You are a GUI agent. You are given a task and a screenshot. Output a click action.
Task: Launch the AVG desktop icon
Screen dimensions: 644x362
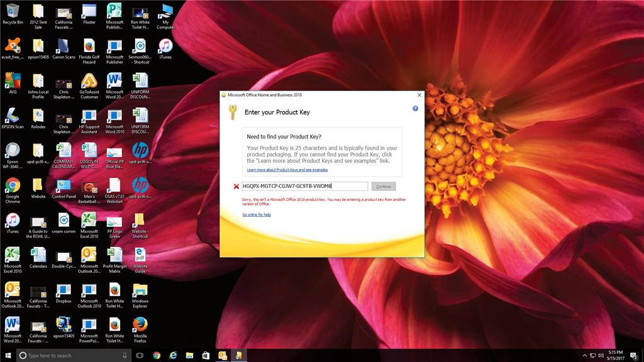pyautogui.click(x=13, y=84)
